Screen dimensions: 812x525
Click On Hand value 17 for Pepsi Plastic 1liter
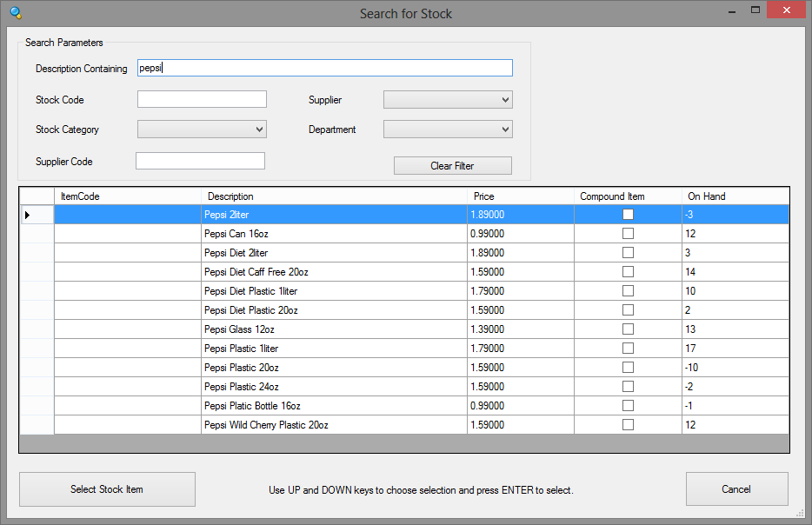[x=735, y=349]
